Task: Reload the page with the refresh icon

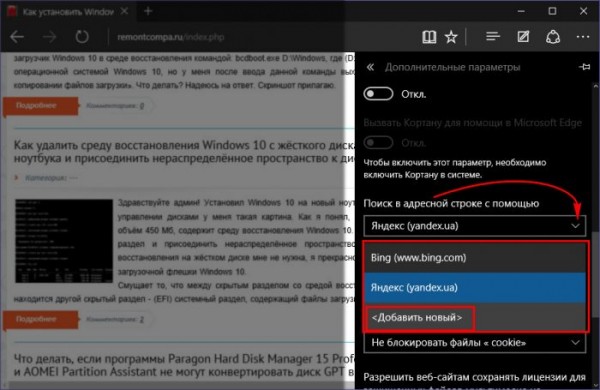Action: point(82,37)
